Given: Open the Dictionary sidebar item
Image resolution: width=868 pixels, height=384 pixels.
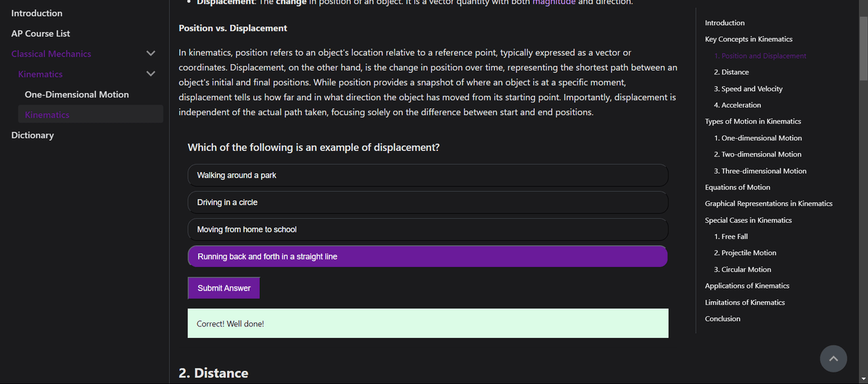Looking at the screenshot, I should (x=33, y=135).
